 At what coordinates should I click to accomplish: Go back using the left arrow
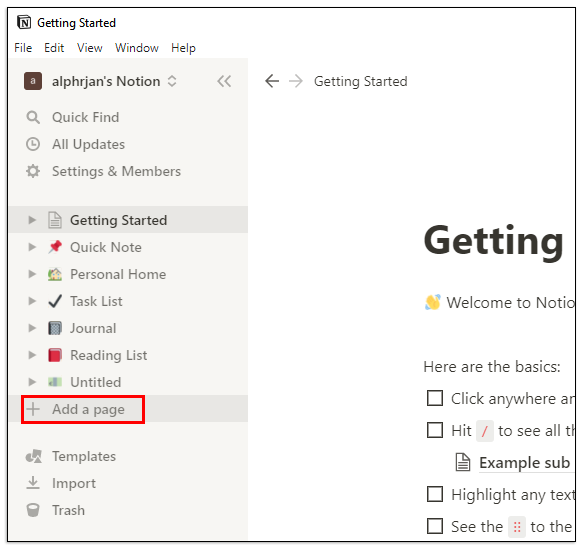pos(272,81)
